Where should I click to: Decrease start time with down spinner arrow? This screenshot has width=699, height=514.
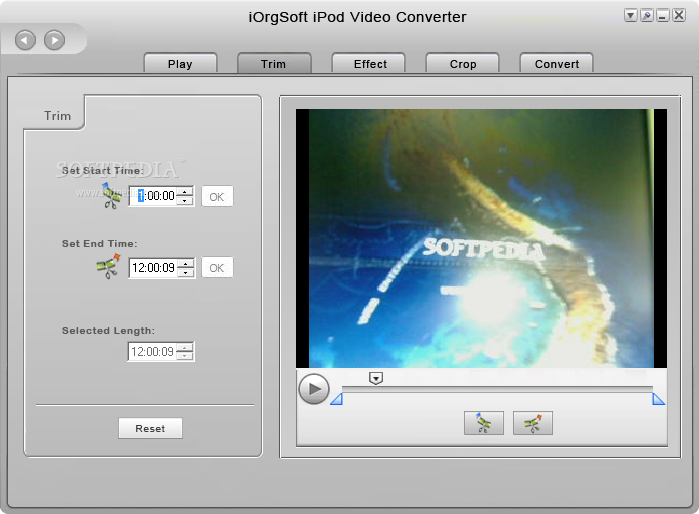point(185,201)
